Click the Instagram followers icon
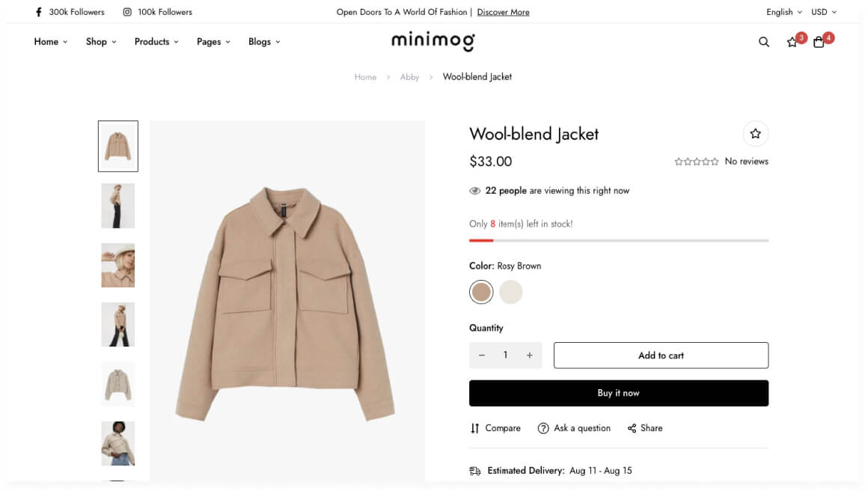The image size is (868, 494). point(126,12)
